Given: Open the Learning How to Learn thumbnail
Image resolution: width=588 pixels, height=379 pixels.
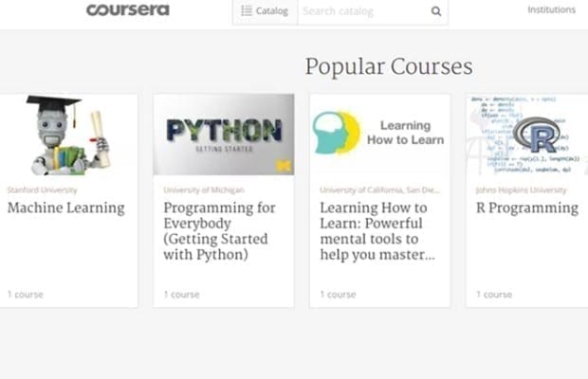Looking at the screenshot, I should 380,135.
